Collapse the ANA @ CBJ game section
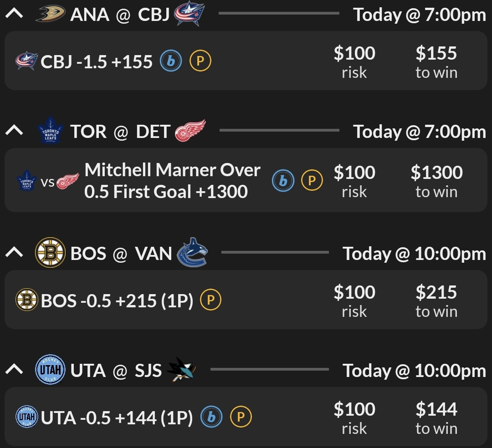The width and height of the screenshot is (492, 448). [14, 14]
